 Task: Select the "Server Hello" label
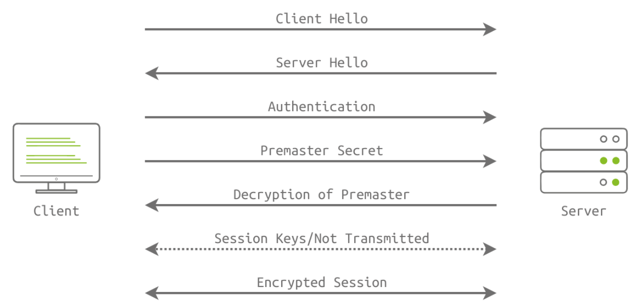click(321, 63)
